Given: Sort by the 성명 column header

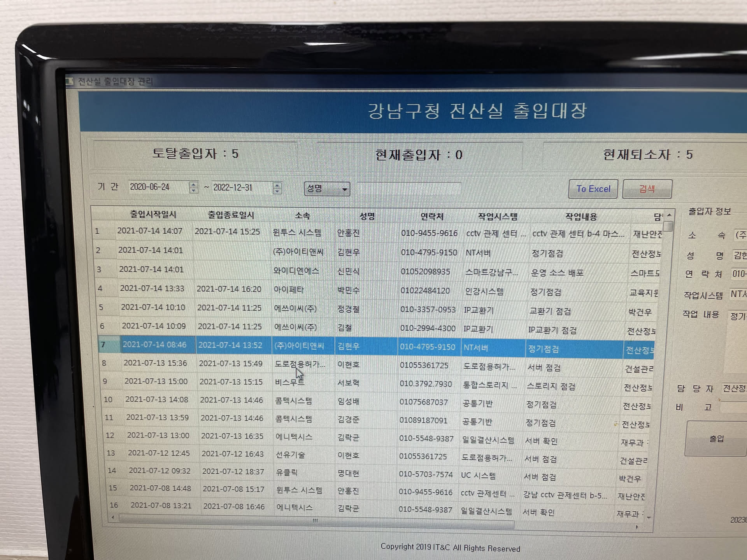Looking at the screenshot, I should [x=366, y=216].
